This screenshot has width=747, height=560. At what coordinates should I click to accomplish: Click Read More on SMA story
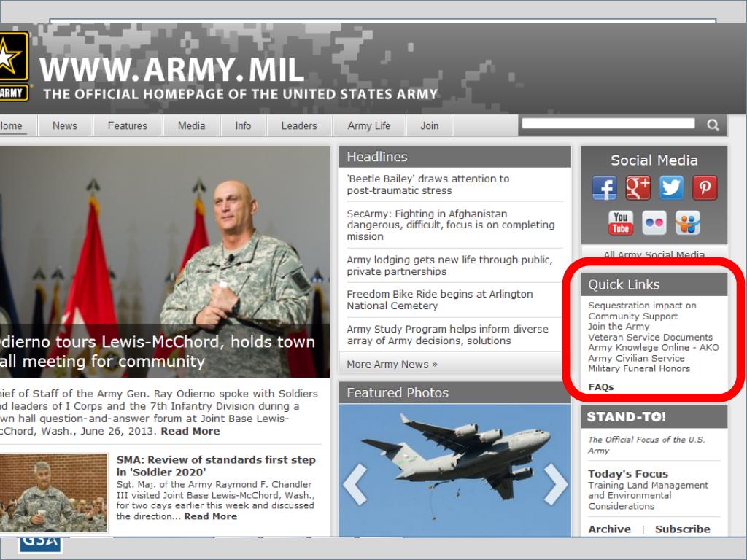(x=211, y=517)
